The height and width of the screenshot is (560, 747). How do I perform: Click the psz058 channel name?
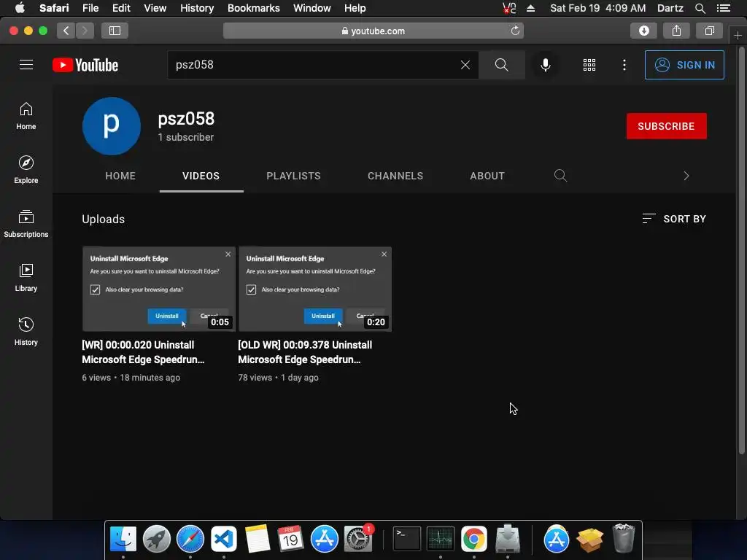[186, 119]
